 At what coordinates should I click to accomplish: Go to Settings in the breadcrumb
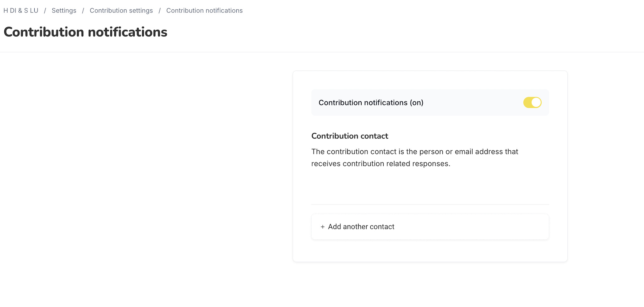(64, 11)
